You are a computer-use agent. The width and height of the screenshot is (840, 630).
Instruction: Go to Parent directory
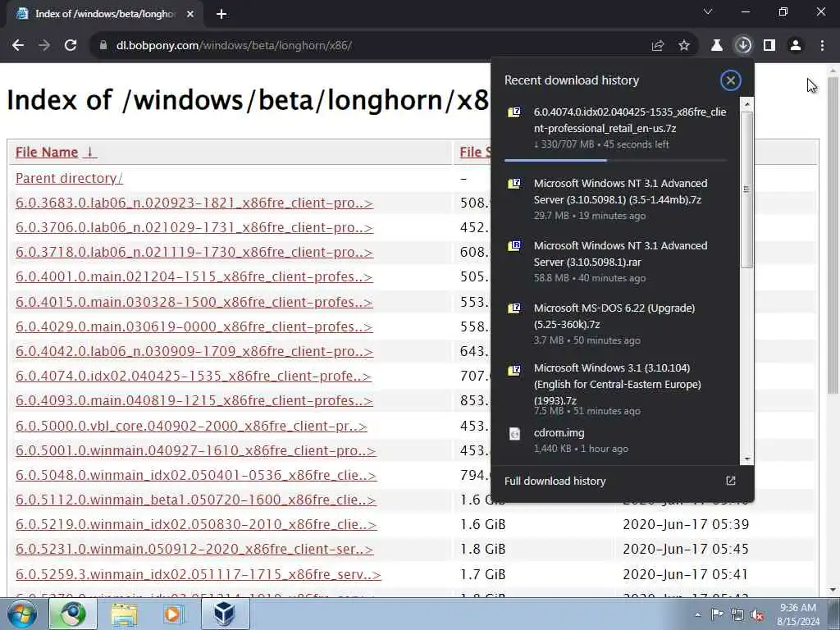click(69, 178)
